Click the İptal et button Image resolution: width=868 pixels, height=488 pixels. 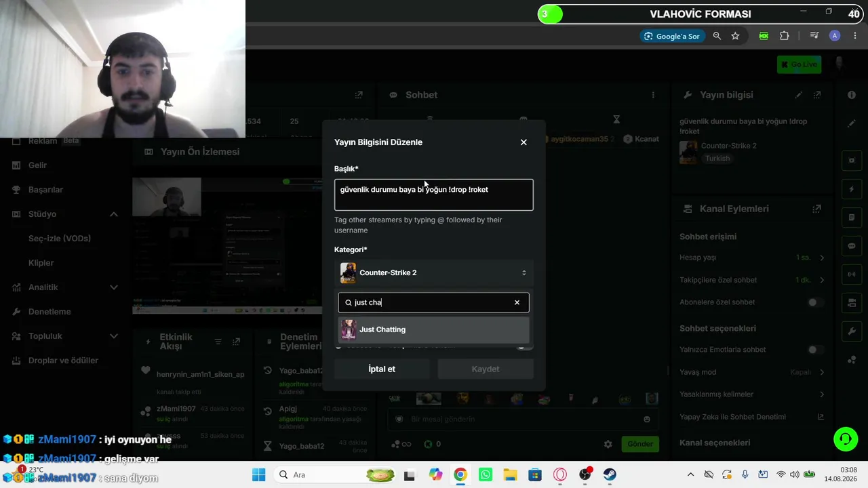coord(382,369)
